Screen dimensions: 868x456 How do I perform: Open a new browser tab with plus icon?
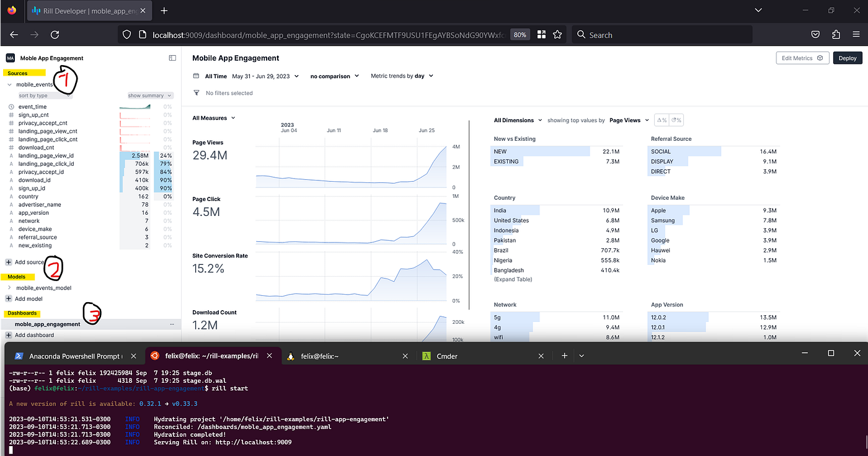click(x=164, y=11)
